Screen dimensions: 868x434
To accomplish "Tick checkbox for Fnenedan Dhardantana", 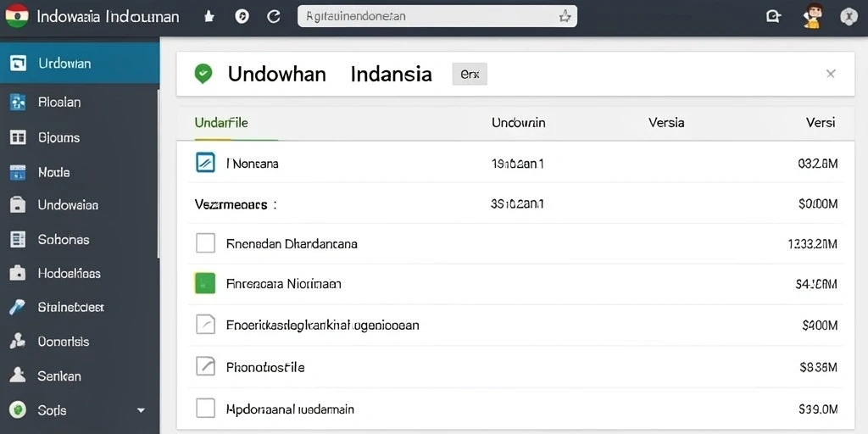I will (205, 243).
